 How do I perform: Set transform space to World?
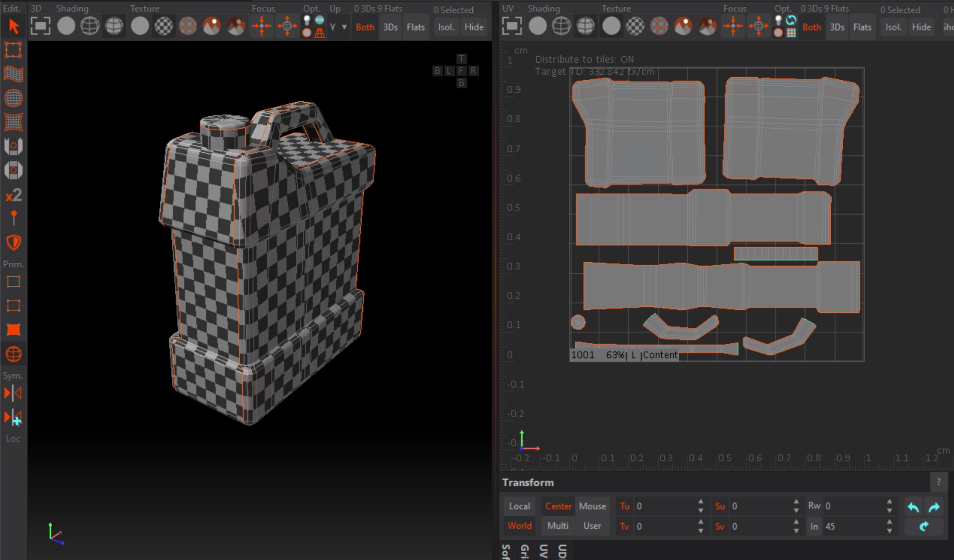pos(519,526)
